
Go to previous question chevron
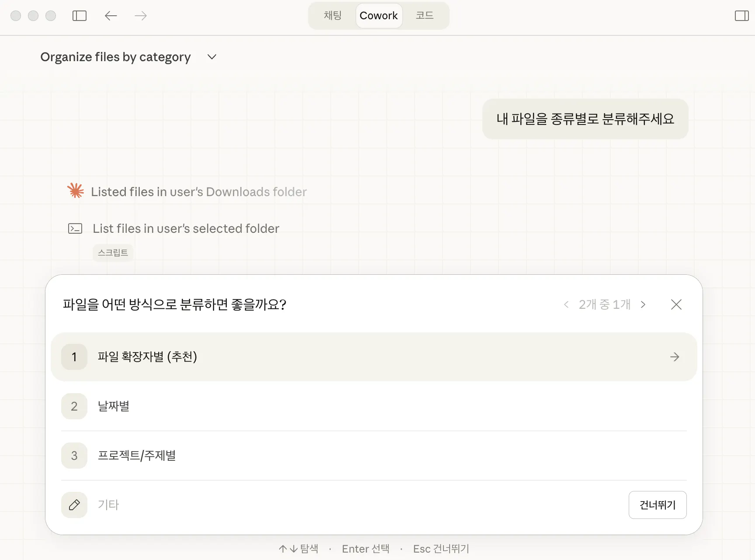[566, 304]
